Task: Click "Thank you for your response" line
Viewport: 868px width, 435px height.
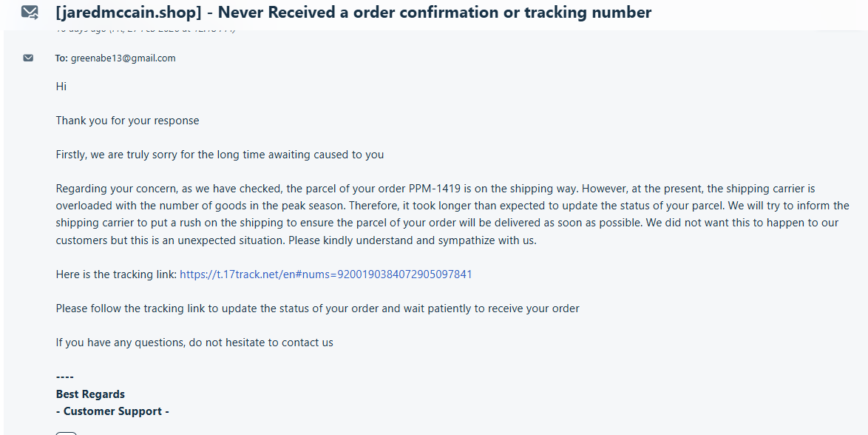Action: 127,121
